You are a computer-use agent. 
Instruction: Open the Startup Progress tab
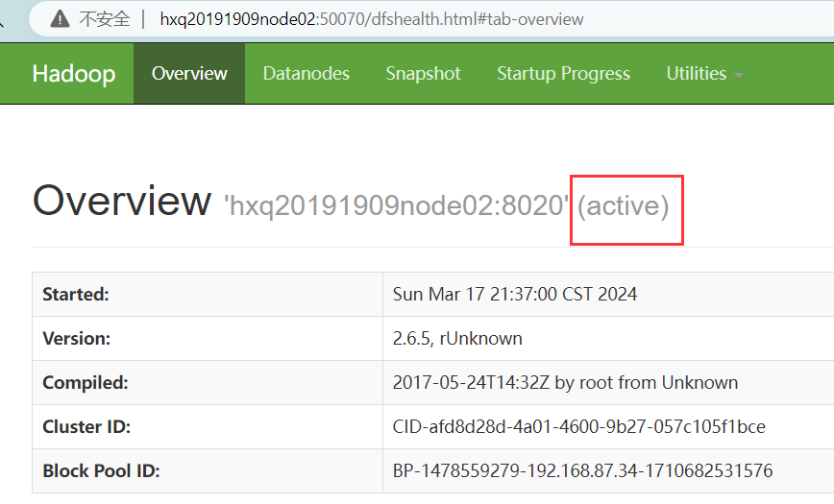563,73
